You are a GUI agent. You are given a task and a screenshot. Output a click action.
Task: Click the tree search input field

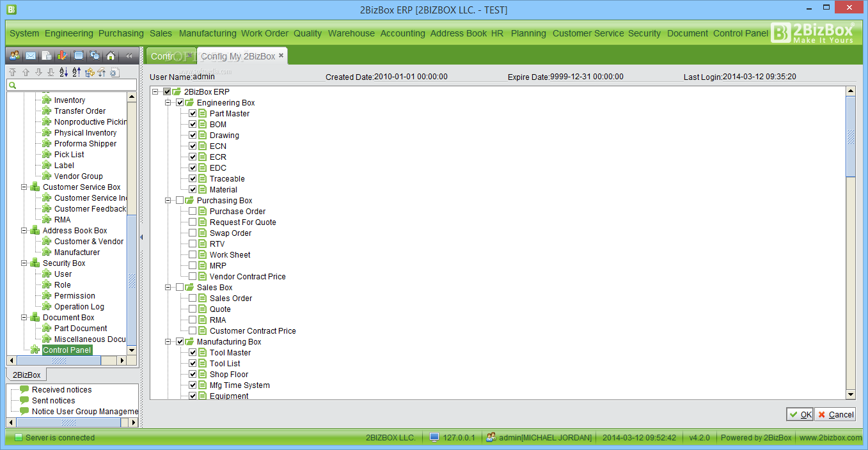coord(72,85)
